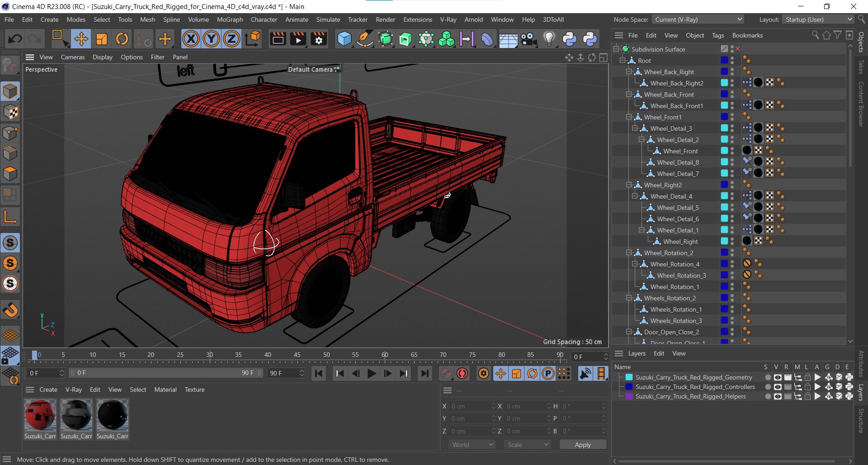Click the Undo arrow icon

tap(15, 39)
